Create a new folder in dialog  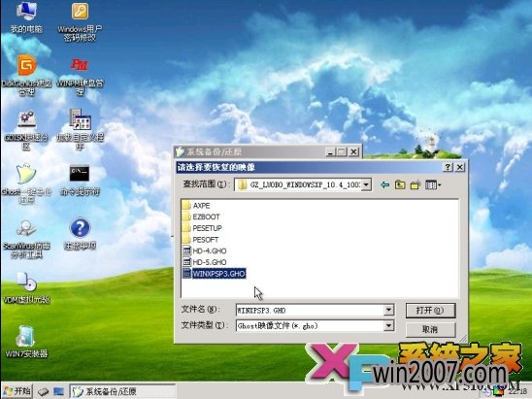416,184
